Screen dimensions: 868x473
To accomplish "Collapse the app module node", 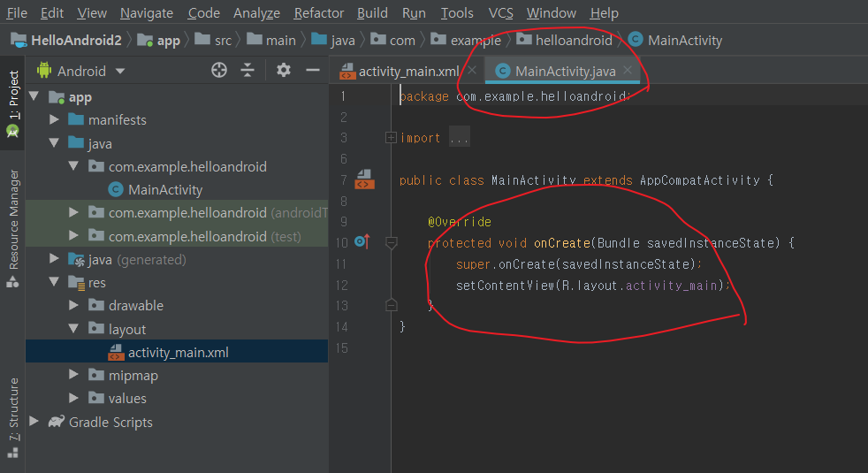I will click(x=34, y=96).
